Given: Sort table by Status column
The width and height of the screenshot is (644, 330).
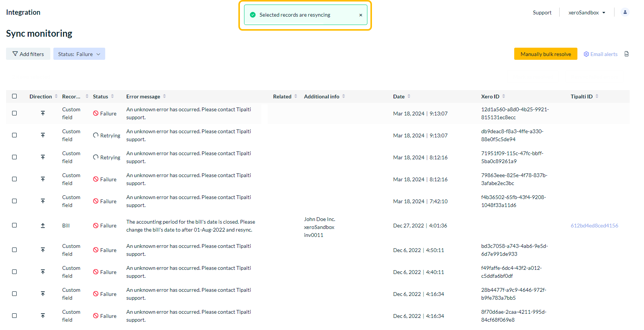Looking at the screenshot, I should (x=112, y=97).
